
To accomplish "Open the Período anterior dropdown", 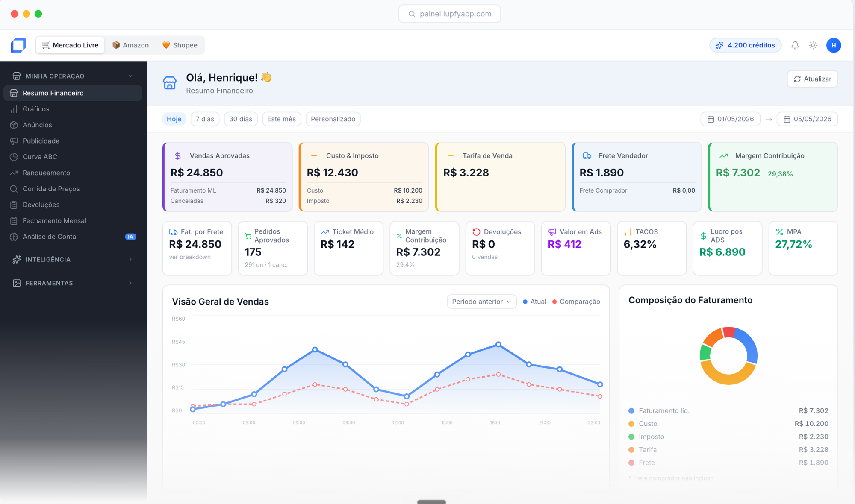I will (x=481, y=302).
